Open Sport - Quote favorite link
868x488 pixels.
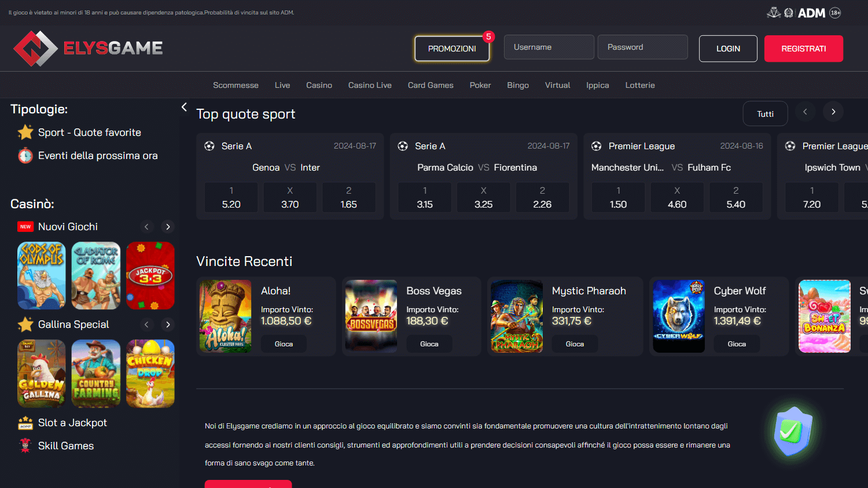click(x=90, y=132)
